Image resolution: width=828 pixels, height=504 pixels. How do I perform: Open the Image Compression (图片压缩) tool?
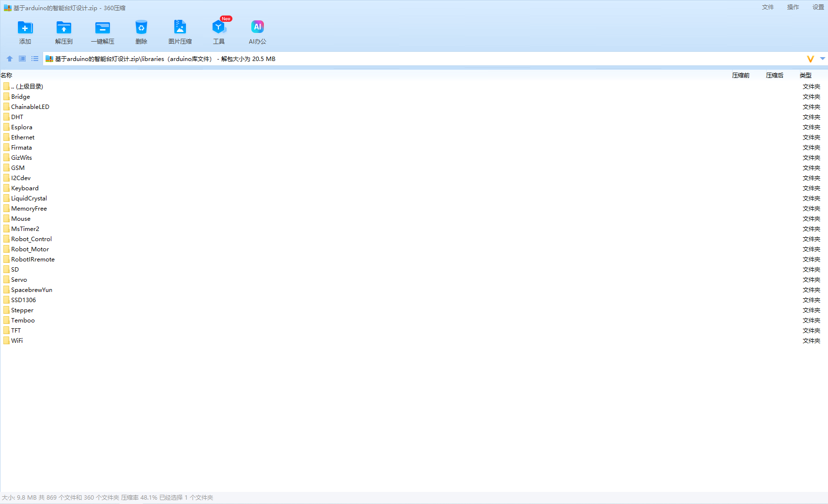[x=180, y=28]
